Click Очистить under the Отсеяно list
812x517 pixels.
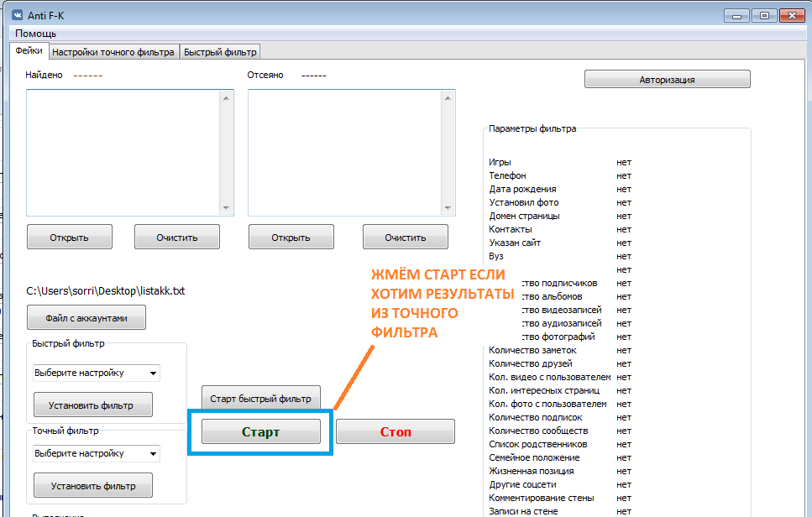pyautogui.click(x=406, y=237)
